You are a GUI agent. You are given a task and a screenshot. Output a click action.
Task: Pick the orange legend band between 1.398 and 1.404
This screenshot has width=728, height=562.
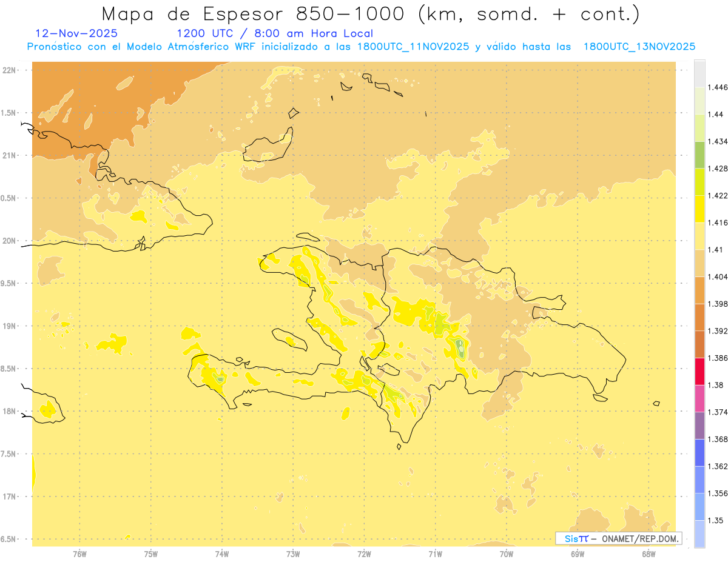pyautogui.click(x=699, y=290)
